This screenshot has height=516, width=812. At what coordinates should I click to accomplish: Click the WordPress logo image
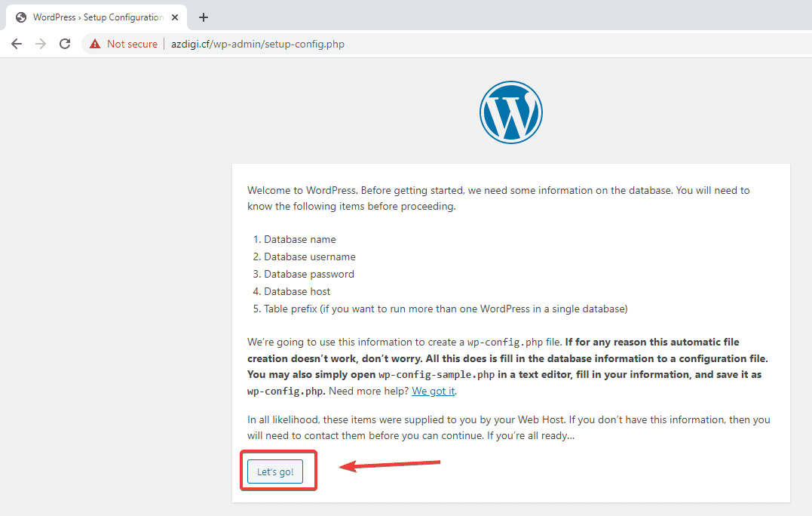click(511, 112)
